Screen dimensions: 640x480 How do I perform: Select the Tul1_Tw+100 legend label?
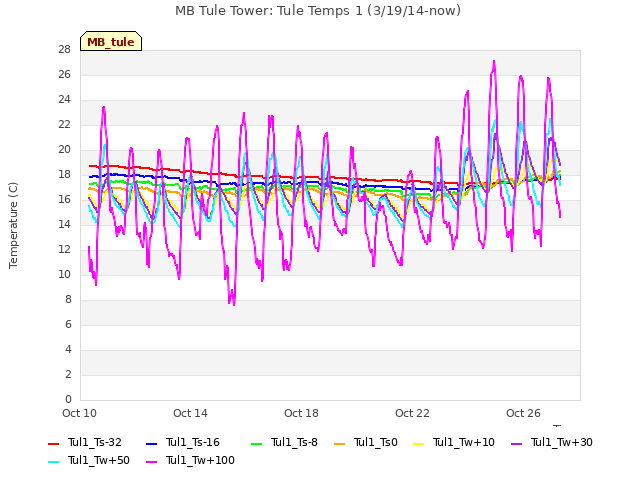[x=200, y=460]
